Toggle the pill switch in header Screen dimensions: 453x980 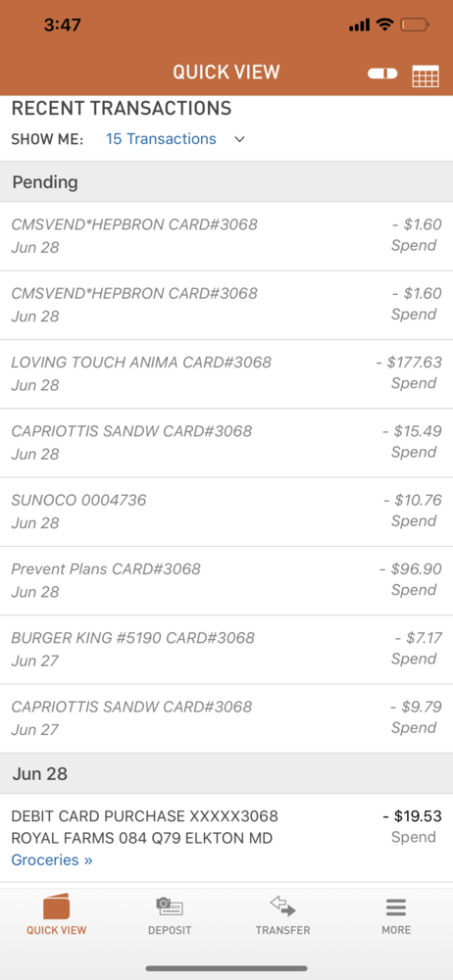click(x=382, y=73)
